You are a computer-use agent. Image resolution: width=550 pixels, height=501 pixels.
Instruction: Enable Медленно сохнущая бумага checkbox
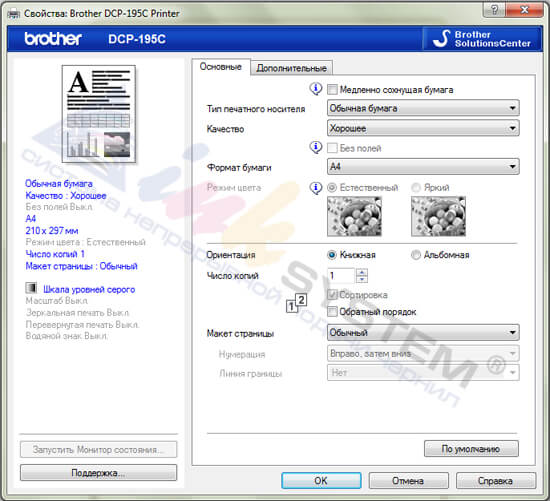pos(332,89)
